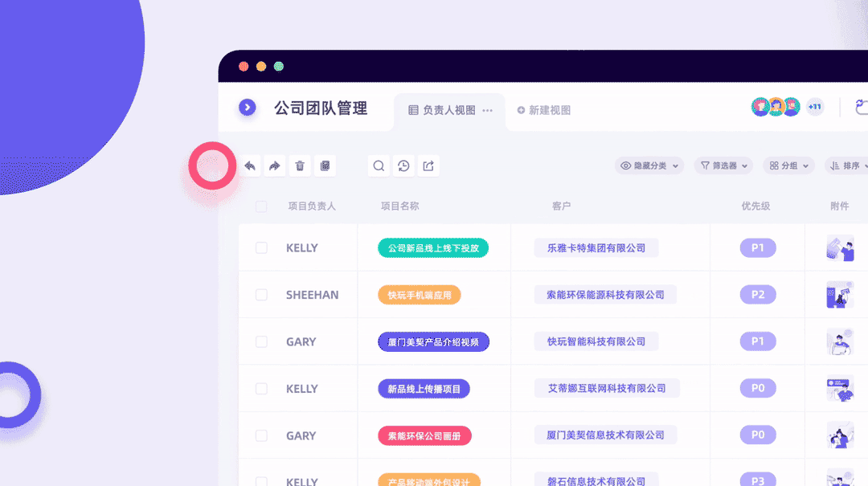Click the copy records icon
This screenshot has width=868, height=486.
[x=325, y=166]
